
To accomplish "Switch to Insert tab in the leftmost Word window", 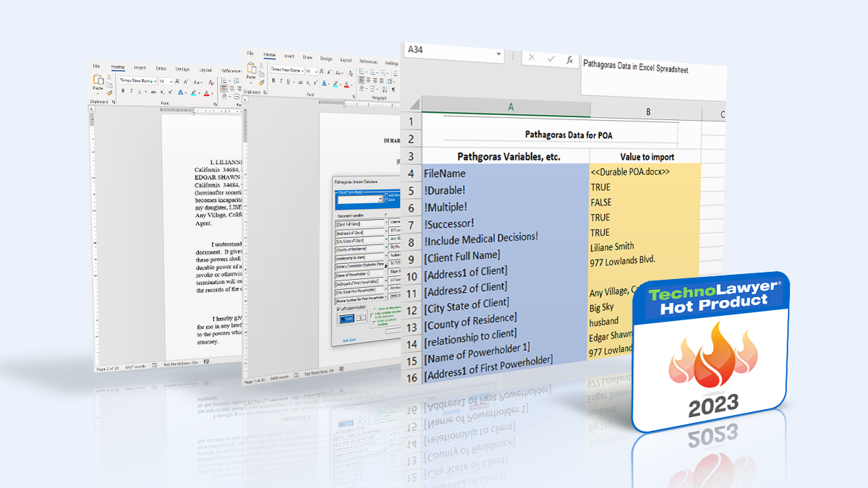I will 140,68.
